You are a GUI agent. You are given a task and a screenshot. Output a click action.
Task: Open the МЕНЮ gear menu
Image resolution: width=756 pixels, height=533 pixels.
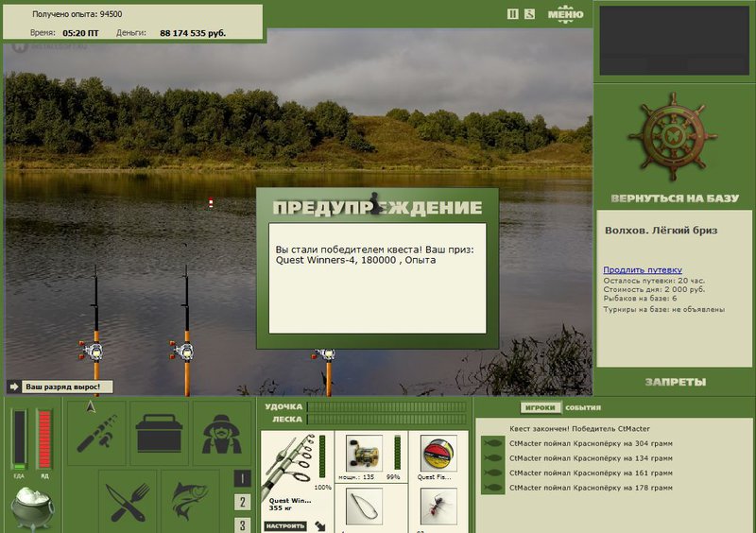tap(565, 14)
